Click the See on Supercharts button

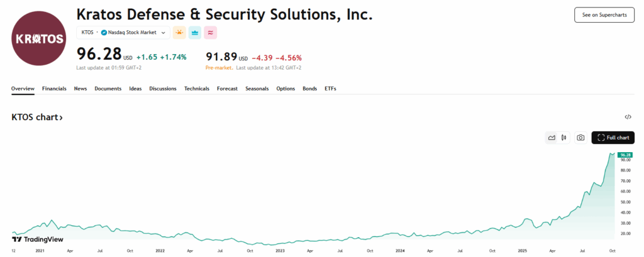tap(604, 15)
